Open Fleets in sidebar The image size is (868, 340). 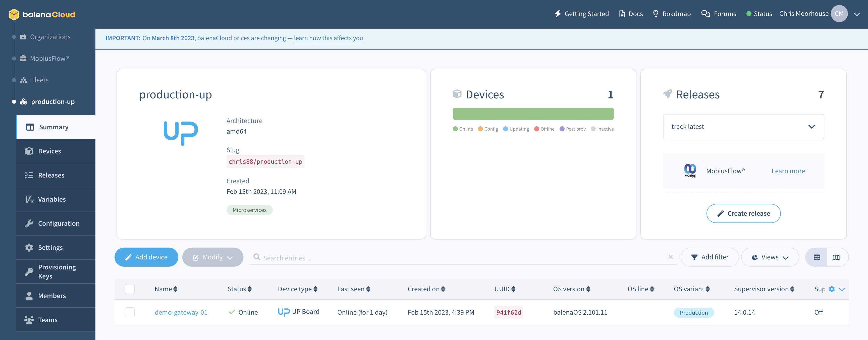(34, 80)
